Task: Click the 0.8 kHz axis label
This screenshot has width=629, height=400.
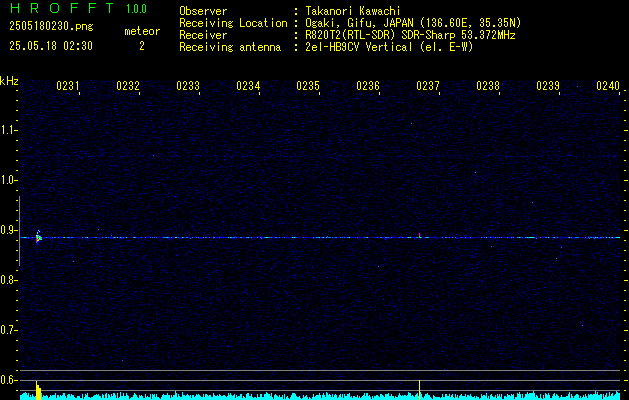Action: pyautogui.click(x=8, y=280)
